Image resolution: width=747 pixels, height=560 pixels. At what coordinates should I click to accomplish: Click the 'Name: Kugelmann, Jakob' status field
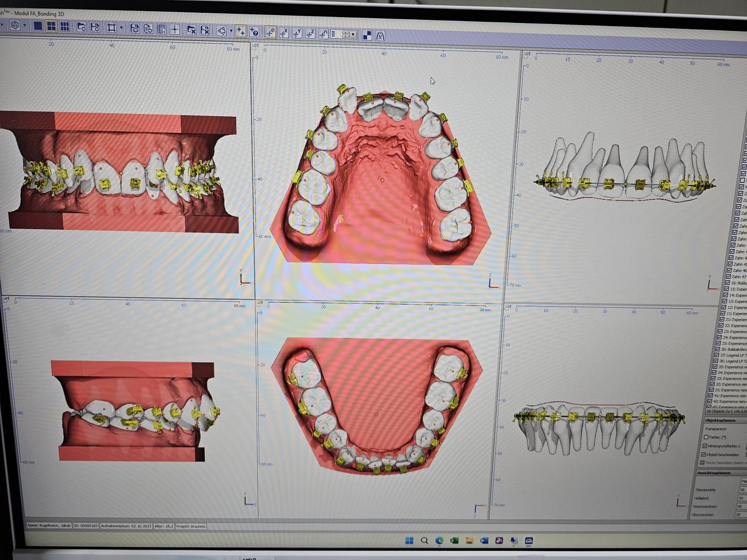tap(49, 526)
